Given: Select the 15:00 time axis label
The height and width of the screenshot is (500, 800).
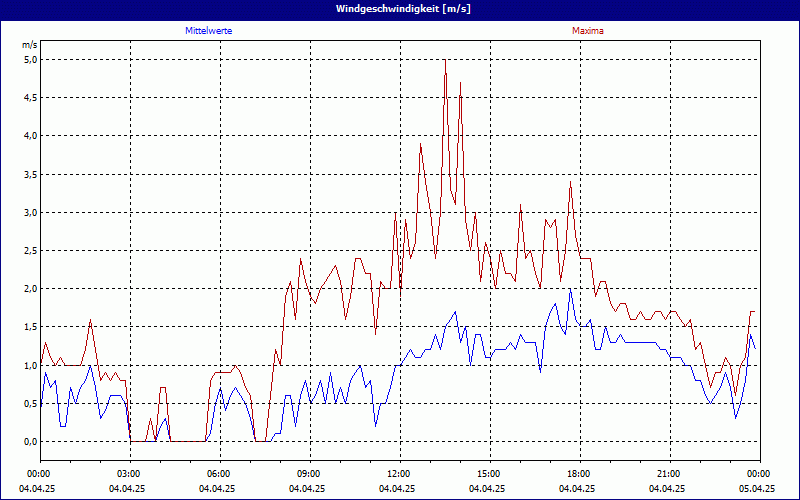Looking at the screenshot, I should (488, 474).
